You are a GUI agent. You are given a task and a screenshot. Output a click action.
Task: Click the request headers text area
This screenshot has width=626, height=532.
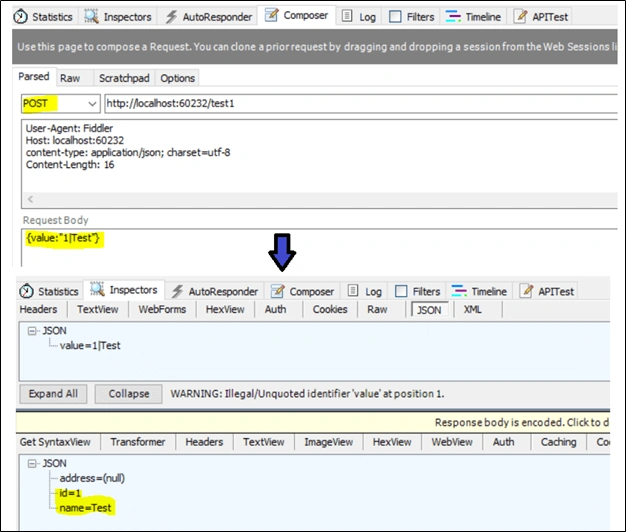(x=319, y=156)
